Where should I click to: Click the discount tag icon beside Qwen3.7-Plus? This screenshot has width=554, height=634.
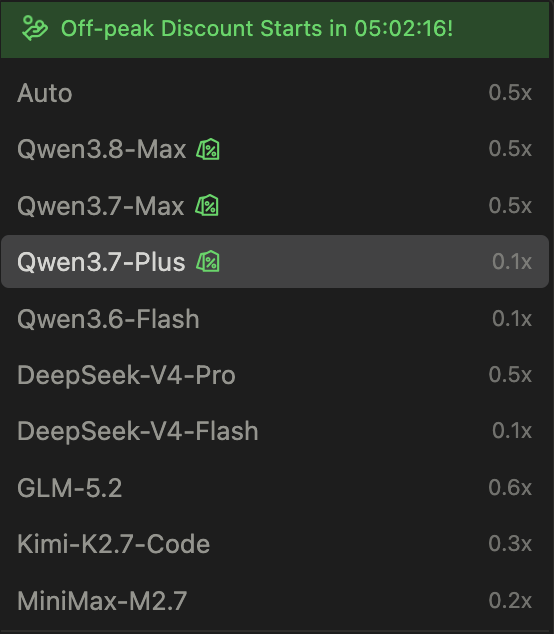pyautogui.click(x=208, y=262)
